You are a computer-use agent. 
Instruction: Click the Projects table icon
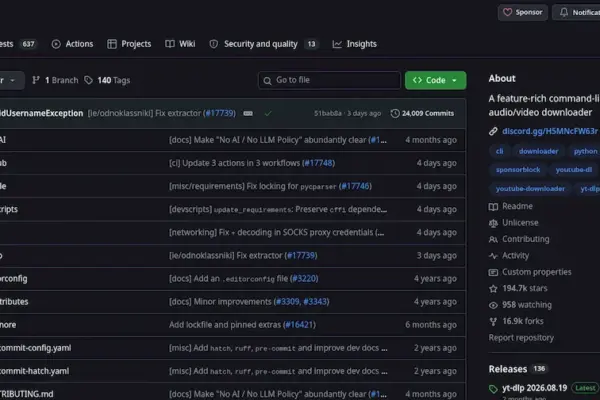tap(112, 44)
